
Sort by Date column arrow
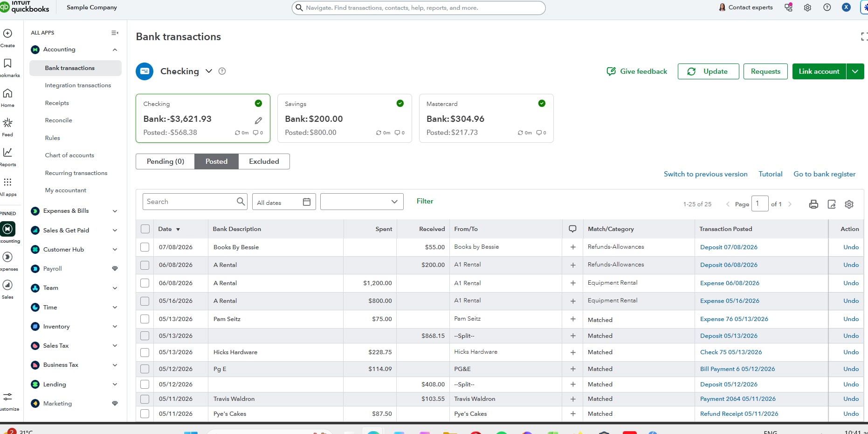[x=178, y=230]
